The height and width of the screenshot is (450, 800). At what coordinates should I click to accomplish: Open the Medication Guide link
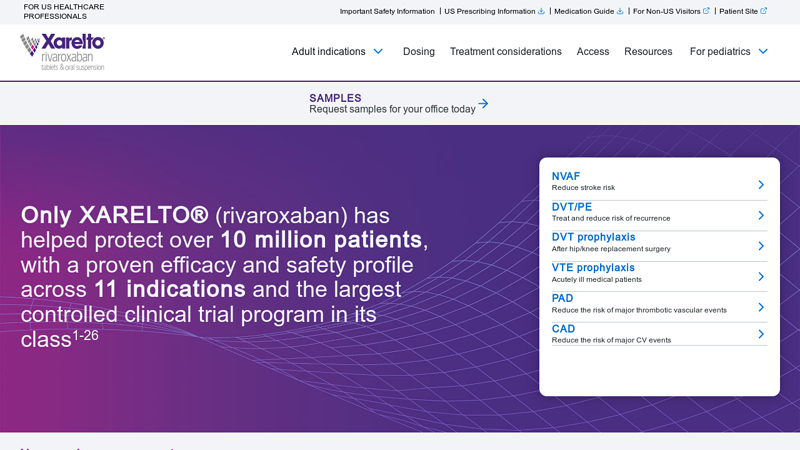(x=584, y=11)
